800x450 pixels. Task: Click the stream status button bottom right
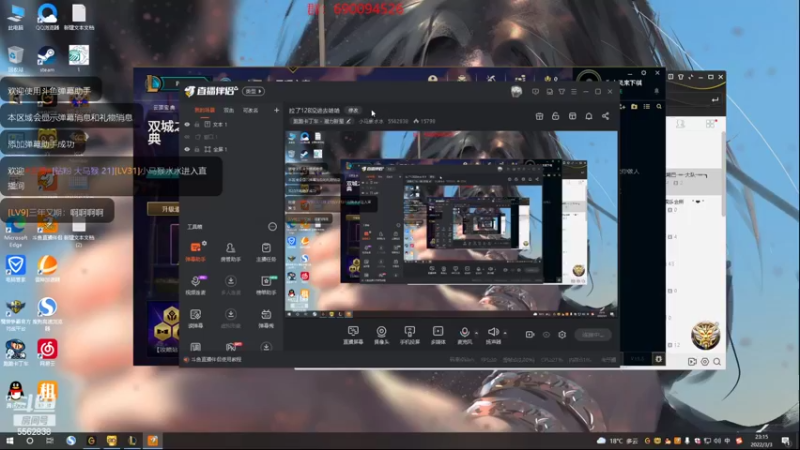[592, 335]
